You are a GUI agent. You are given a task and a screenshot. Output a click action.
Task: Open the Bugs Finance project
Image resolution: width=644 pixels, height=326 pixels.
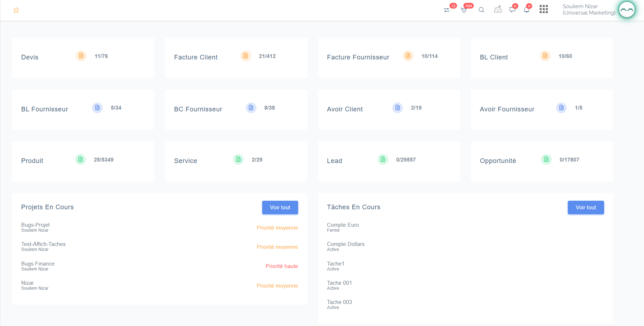click(x=38, y=264)
